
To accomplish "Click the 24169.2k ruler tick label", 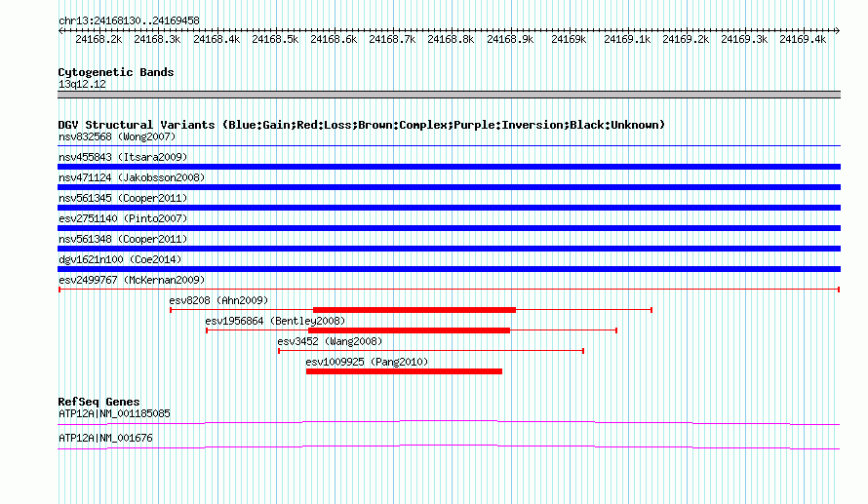I will pos(686,39).
